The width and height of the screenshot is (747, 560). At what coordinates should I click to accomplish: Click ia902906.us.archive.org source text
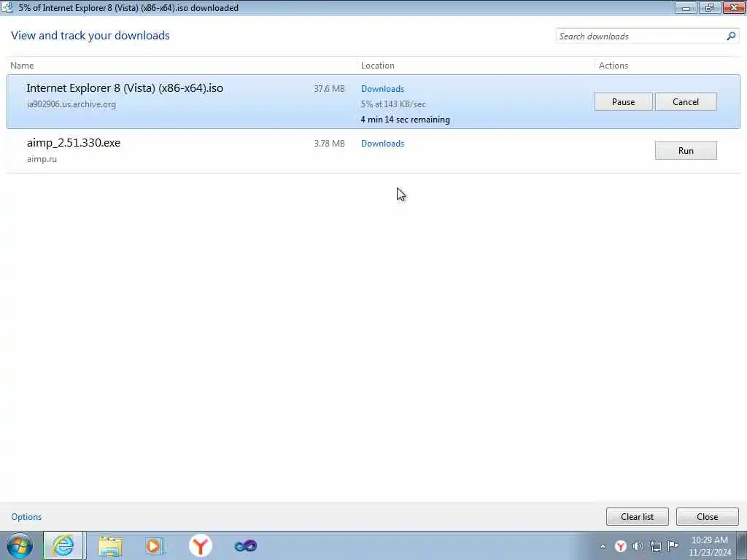pos(71,104)
